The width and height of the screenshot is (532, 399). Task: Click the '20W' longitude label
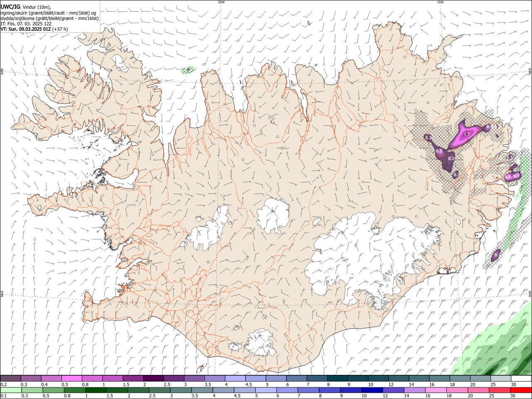[x=221, y=2]
